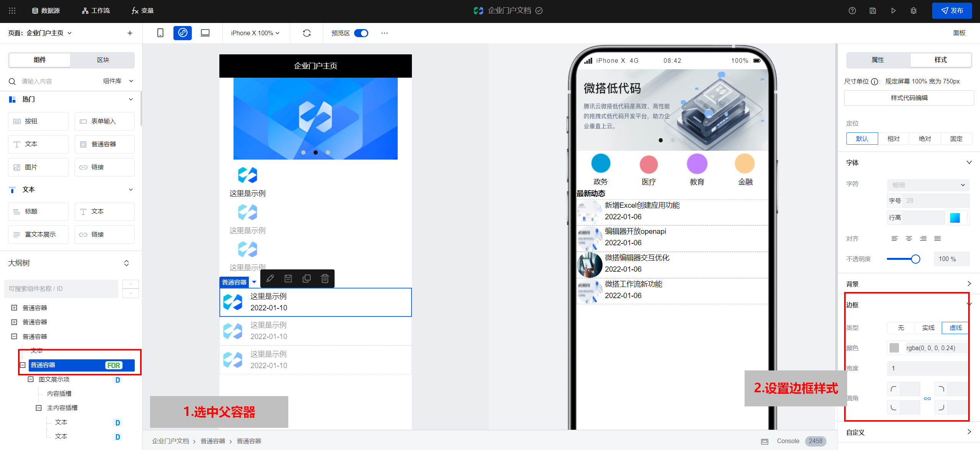Click the border color swatch
This screenshot has width=980, height=450.
(x=894, y=348)
